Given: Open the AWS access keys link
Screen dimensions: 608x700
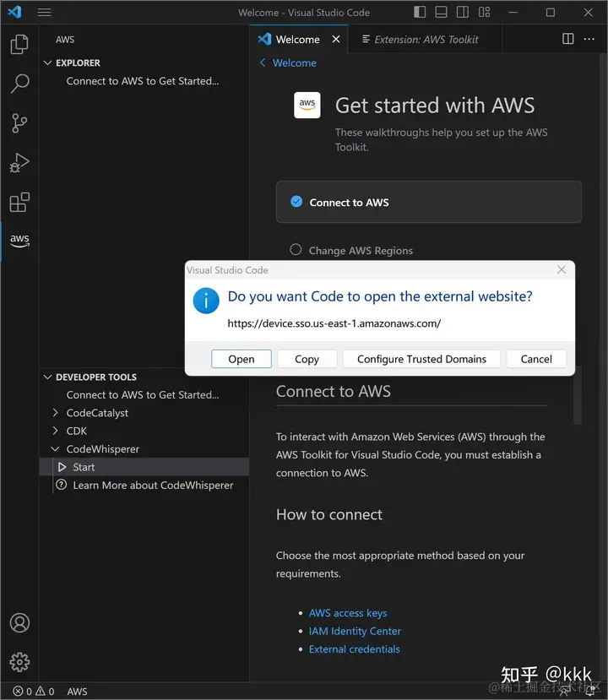Looking at the screenshot, I should [x=348, y=613].
